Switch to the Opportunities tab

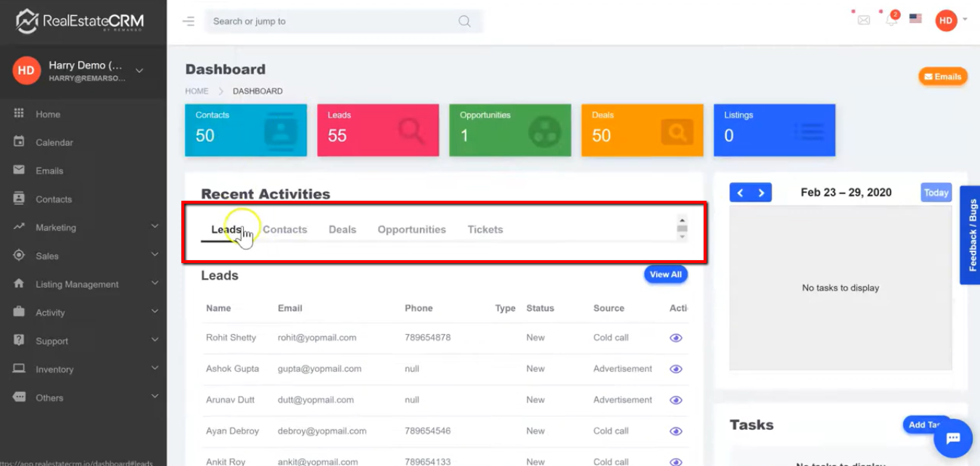point(411,230)
